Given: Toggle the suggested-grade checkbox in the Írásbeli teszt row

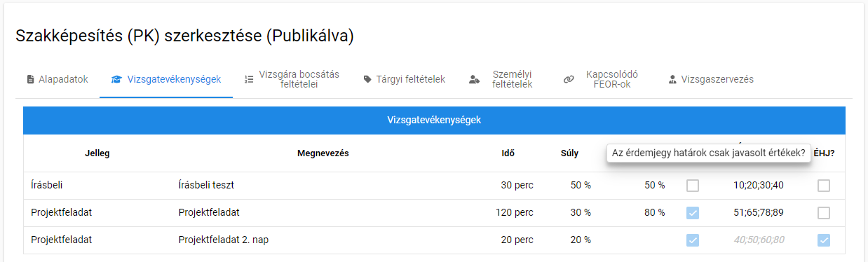Looking at the screenshot, I should point(693,186).
